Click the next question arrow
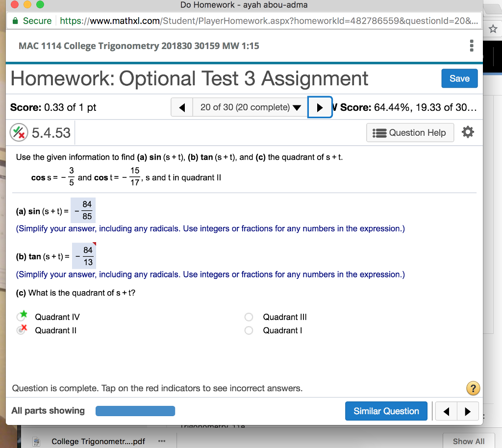Screen dimensions: 502x448 320,107
